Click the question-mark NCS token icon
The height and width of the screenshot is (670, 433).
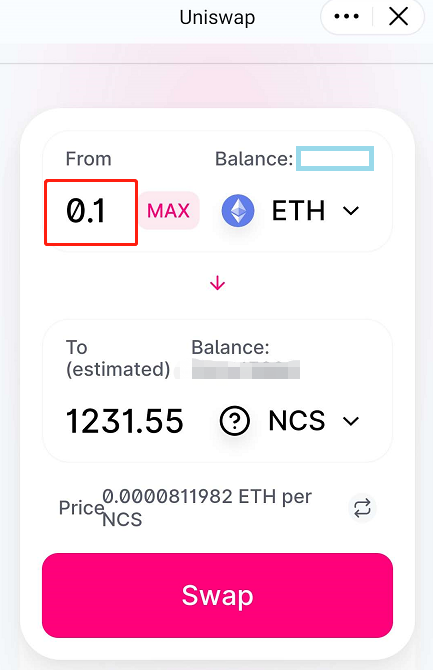click(x=235, y=421)
